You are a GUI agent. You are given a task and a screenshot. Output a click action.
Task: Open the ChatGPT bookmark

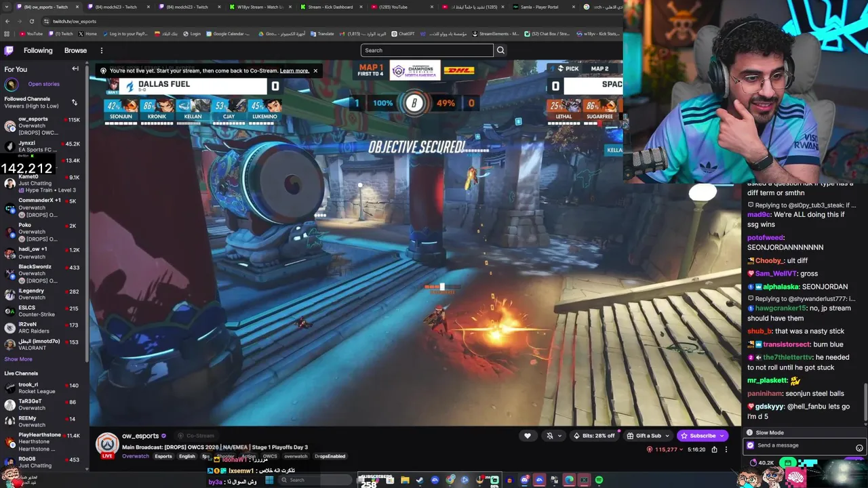click(x=403, y=34)
